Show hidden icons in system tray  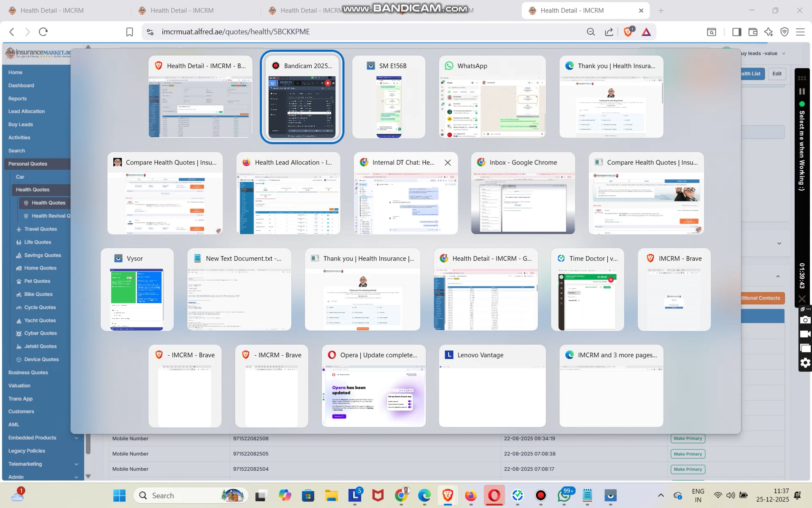click(x=661, y=495)
